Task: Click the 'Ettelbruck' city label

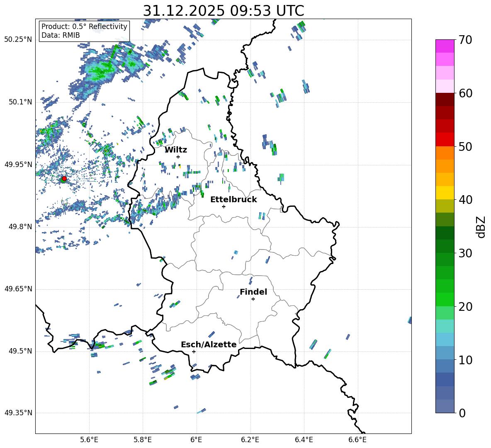Action: (233, 200)
